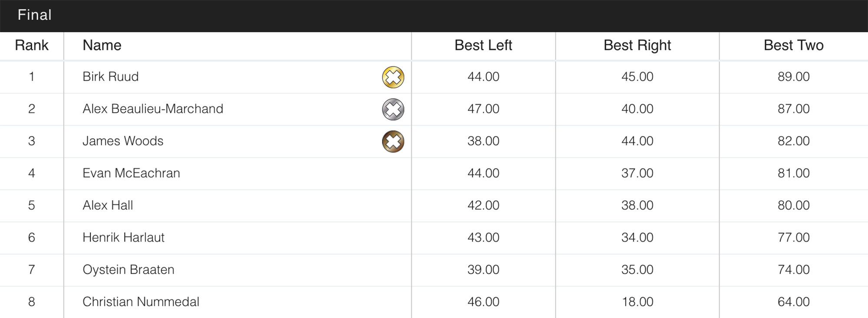Select Oystein Braaten's name
This screenshot has height=318, width=868.
pos(128,269)
